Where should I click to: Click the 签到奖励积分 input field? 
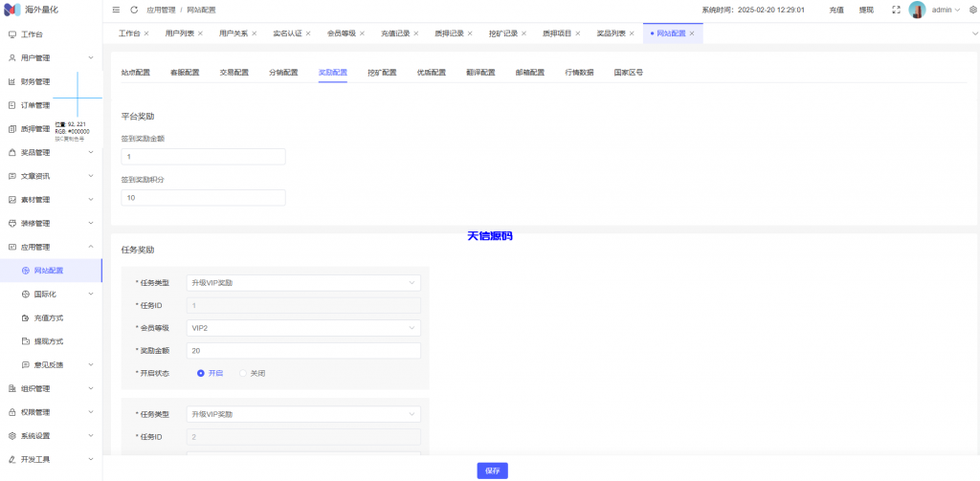coord(203,198)
